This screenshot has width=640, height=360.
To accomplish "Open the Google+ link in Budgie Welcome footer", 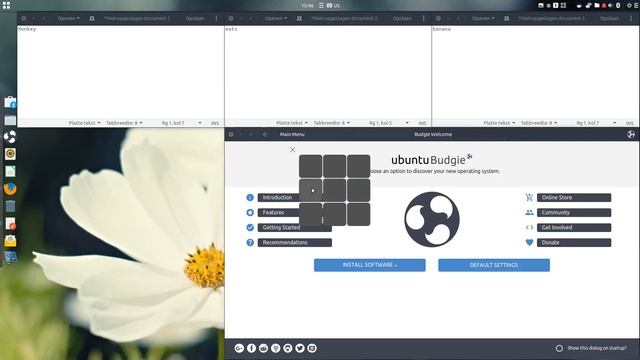I will pyautogui.click(x=239, y=348).
